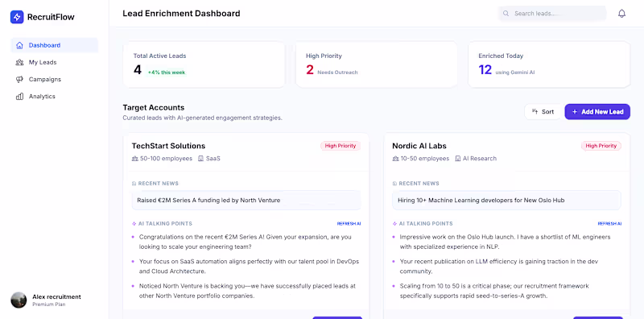Click the Enriched Today stat card
644x319 pixels.
pos(549,64)
